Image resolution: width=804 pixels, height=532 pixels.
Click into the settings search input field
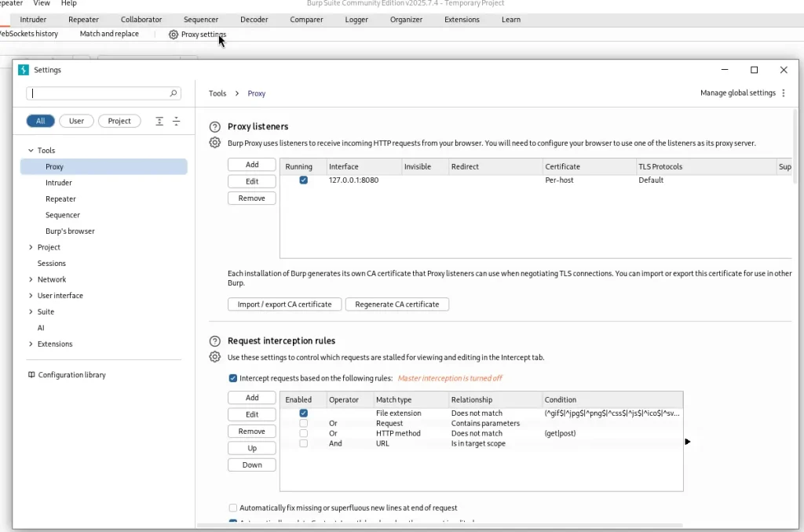pos(98,93)
